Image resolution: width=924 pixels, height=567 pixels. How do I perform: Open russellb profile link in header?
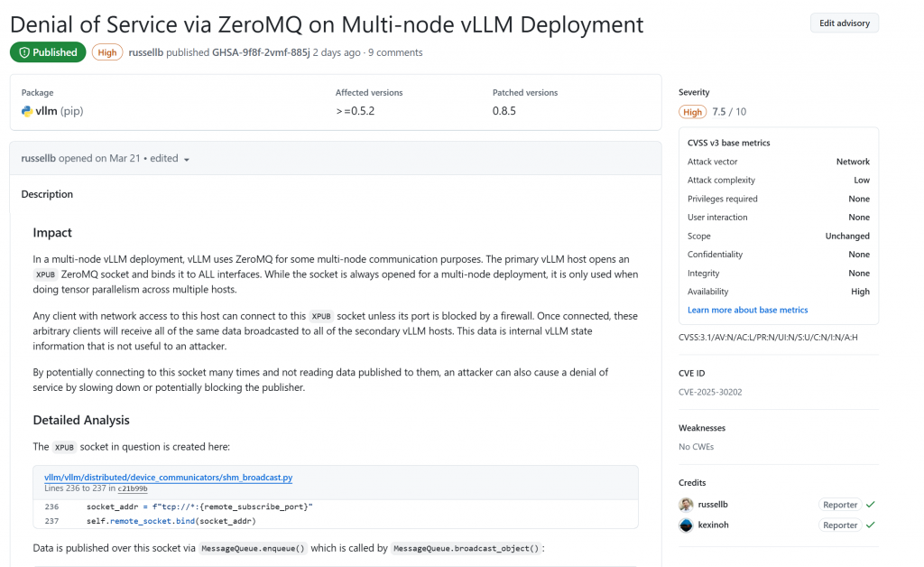point(145,52)
